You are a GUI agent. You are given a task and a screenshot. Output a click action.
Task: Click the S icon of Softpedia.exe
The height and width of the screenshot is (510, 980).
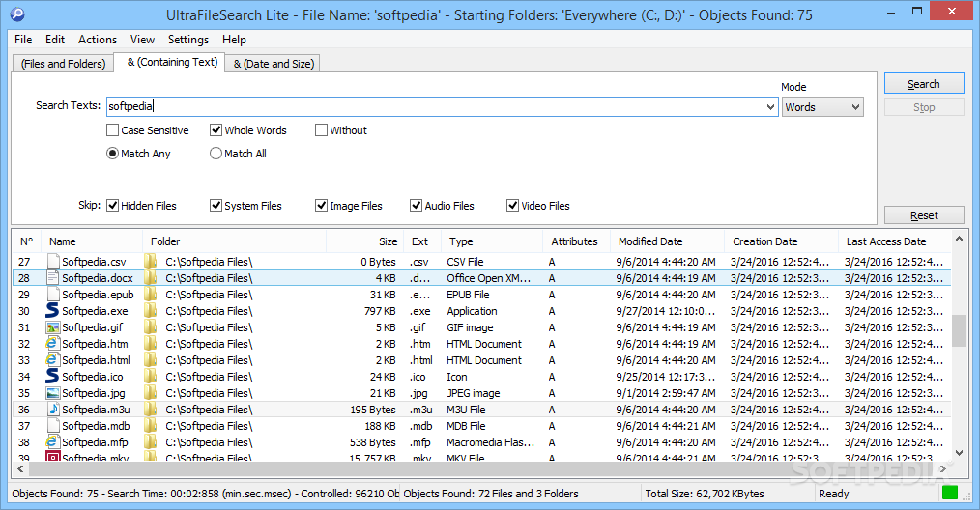(52, 311)
